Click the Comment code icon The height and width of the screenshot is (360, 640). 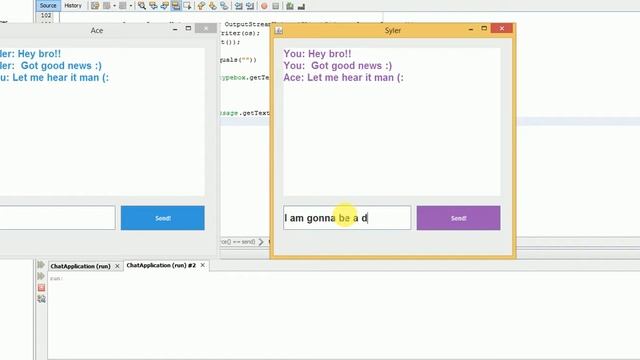(290, 6)
